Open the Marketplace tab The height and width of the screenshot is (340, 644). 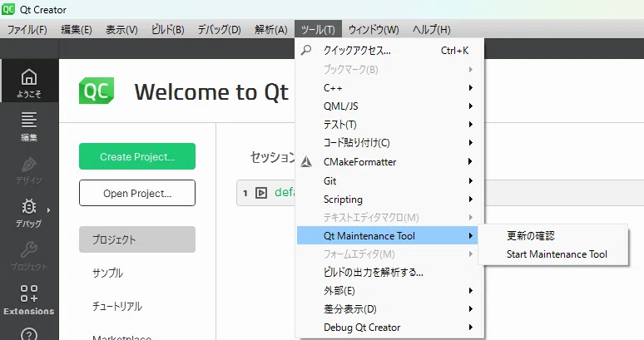pos(122,338)
